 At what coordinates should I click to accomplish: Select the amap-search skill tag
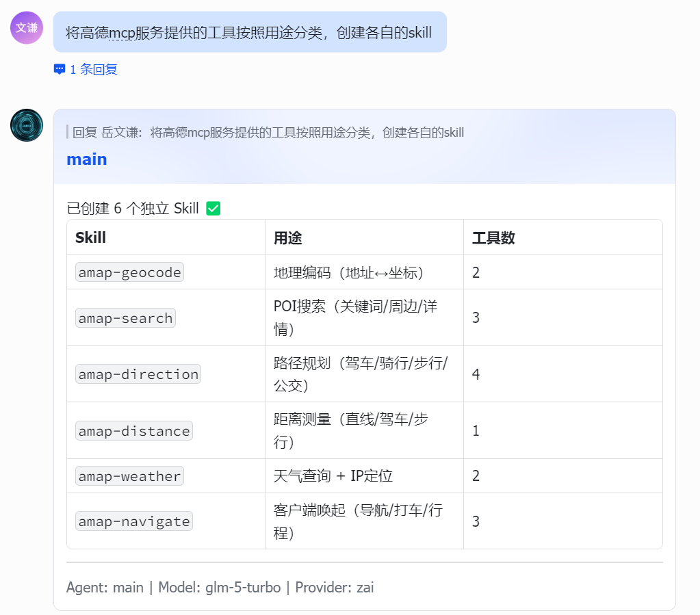tap(125, 317)
